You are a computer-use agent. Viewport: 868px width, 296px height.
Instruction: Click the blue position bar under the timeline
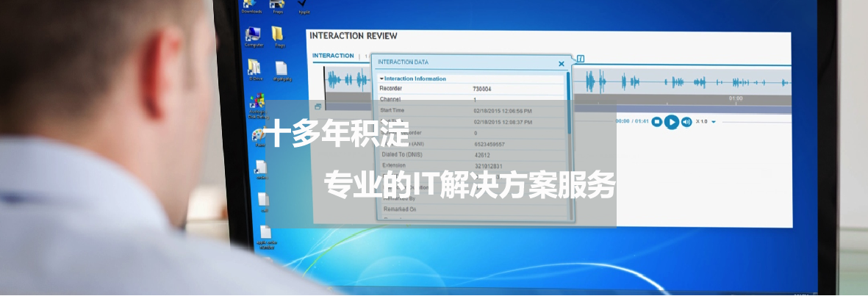683,109
